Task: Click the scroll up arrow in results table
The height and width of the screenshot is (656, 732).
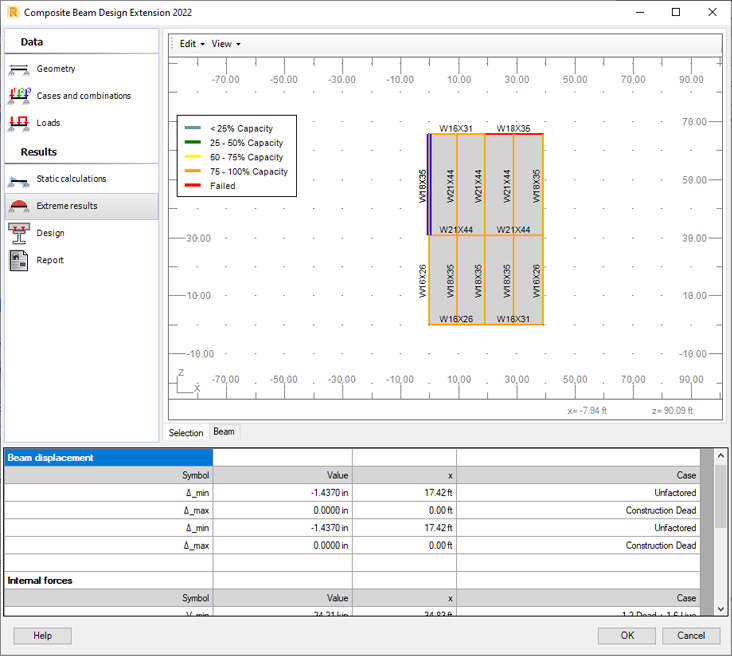Action: pyautogui.click(x=721, y=456)
